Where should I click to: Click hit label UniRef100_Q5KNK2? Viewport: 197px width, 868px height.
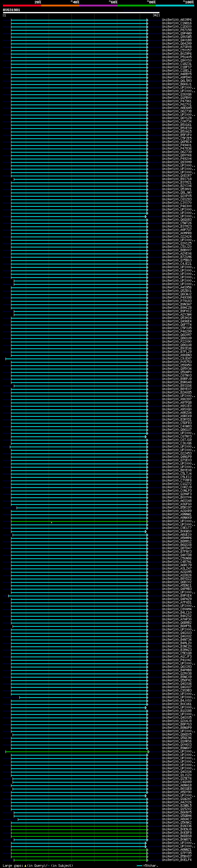(x=177, y=822)
